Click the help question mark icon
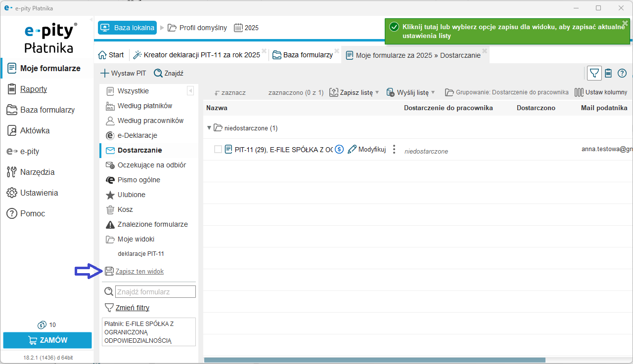The width and height of the screenshot is (633, 364). click(x=622, y=73)
